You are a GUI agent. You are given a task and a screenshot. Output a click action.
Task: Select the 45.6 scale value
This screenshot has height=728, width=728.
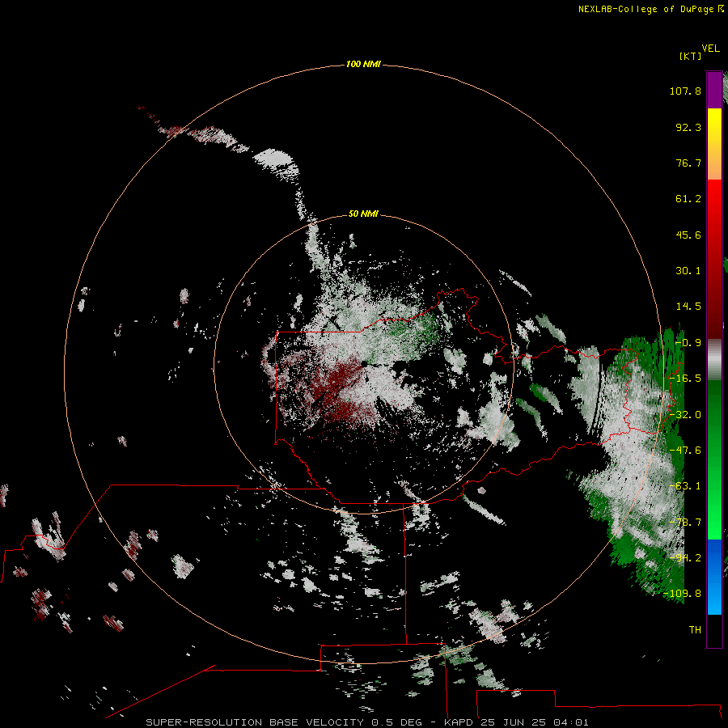click(x=688, y=235)
